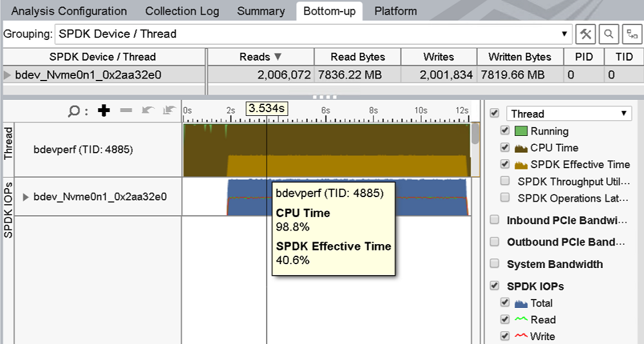
Task: Open the grouping customize tools button
Action: click(x=585, y=33)
